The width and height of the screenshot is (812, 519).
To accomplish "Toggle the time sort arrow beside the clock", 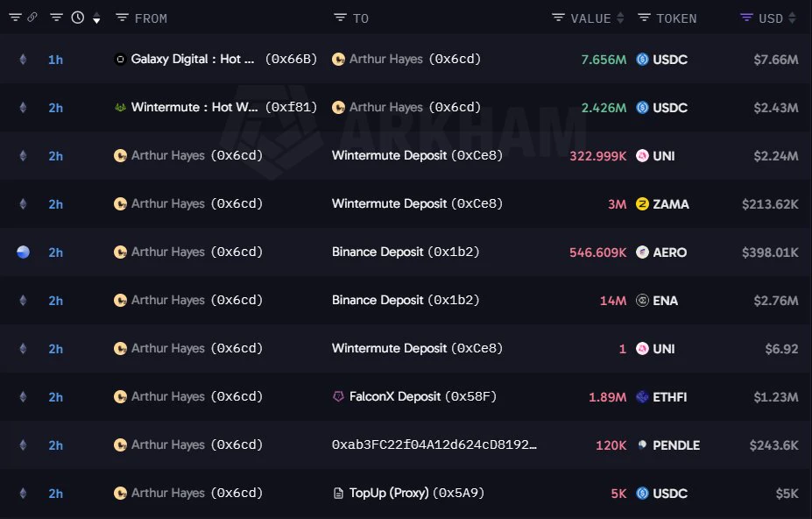I will (x=96, y=19).
